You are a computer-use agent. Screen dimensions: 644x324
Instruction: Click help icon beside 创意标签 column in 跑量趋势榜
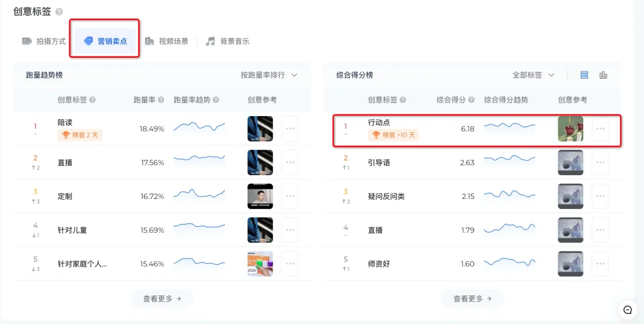tap(92, 100)
